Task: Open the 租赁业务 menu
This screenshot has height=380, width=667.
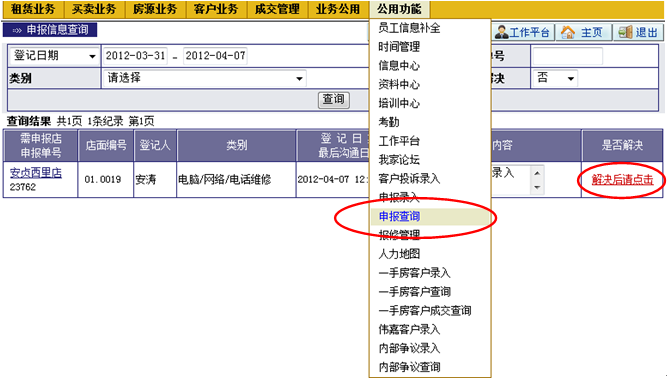Action: pyautogui.click(x=33, y=9)
